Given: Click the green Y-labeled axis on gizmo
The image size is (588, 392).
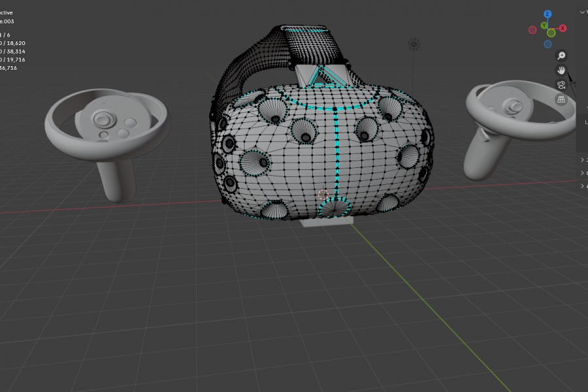Looking at the screenshot, I should pos(544,25).
